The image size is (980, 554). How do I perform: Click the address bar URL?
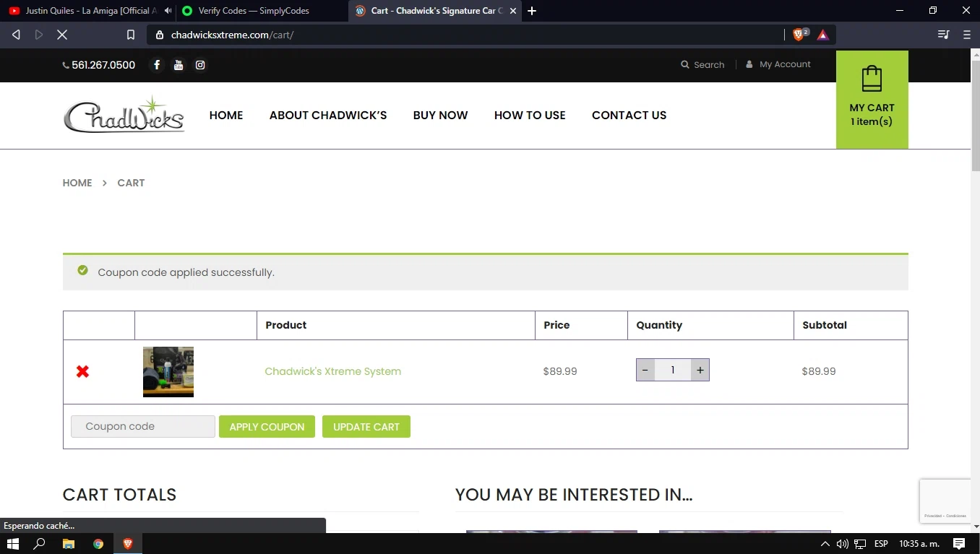tap(232, 35)
